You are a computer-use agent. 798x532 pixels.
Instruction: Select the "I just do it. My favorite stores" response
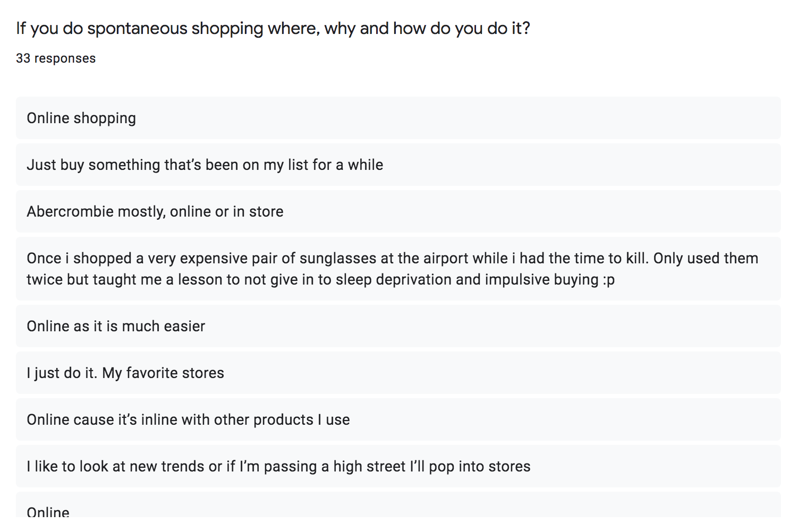[398, 373]
